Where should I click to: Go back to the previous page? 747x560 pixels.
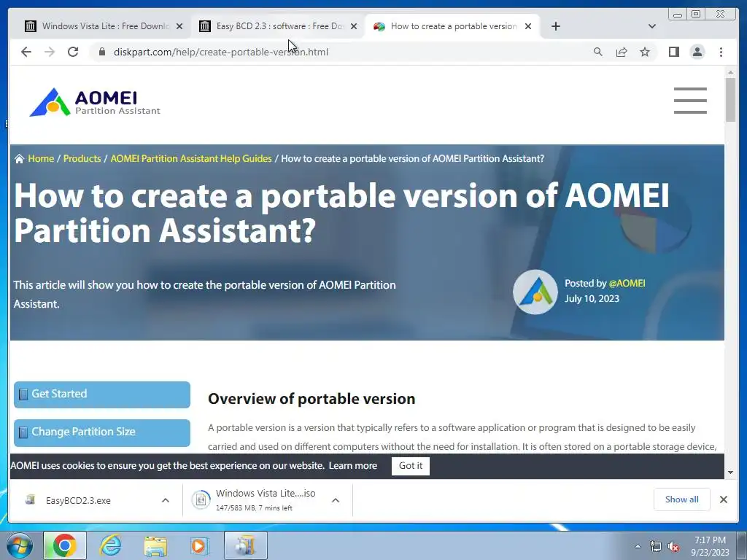click(26, 52)
